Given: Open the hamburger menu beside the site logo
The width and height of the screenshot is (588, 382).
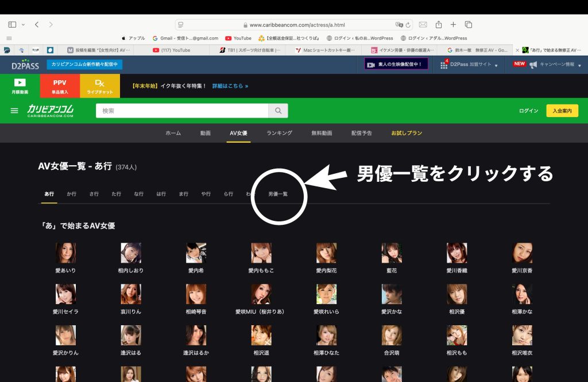Looking at the screenshot, I should click(x=14, y=111).
